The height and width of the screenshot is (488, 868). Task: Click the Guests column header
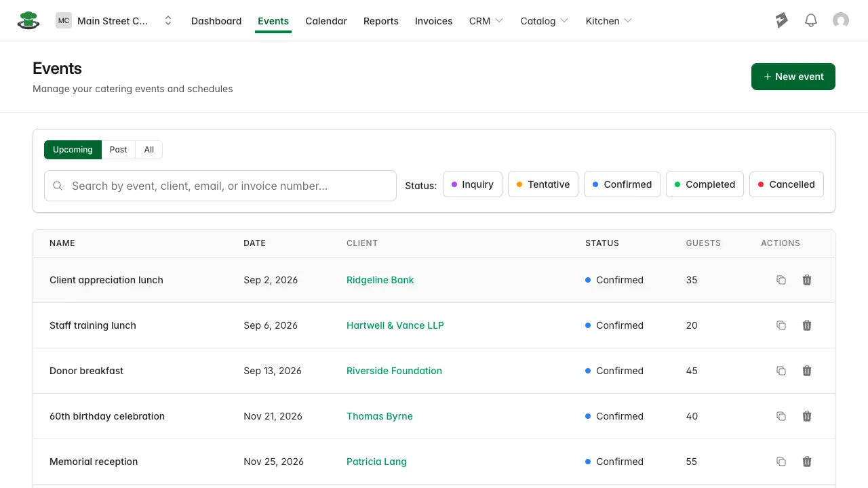[703, 243]
